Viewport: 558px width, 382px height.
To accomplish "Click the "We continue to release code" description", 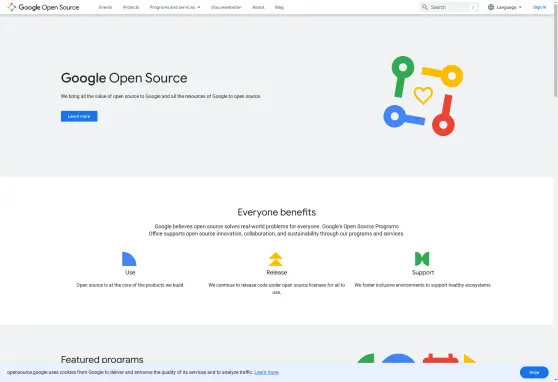I will click(x=277, y=289).
